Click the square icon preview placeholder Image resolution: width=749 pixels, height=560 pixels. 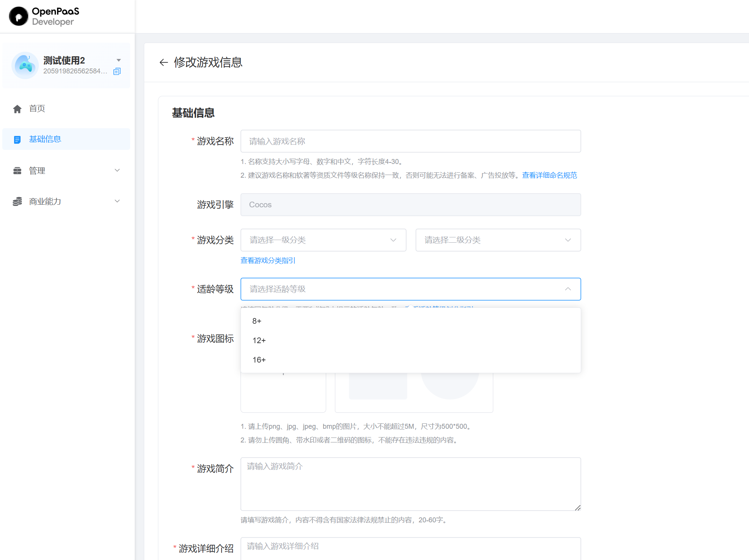(378, 386)
